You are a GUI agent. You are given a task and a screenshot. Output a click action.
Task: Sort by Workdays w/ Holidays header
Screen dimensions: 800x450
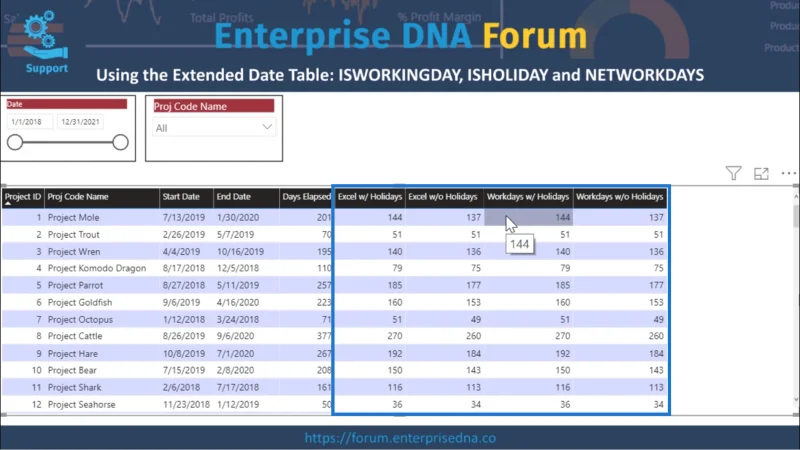click(528, 197)
